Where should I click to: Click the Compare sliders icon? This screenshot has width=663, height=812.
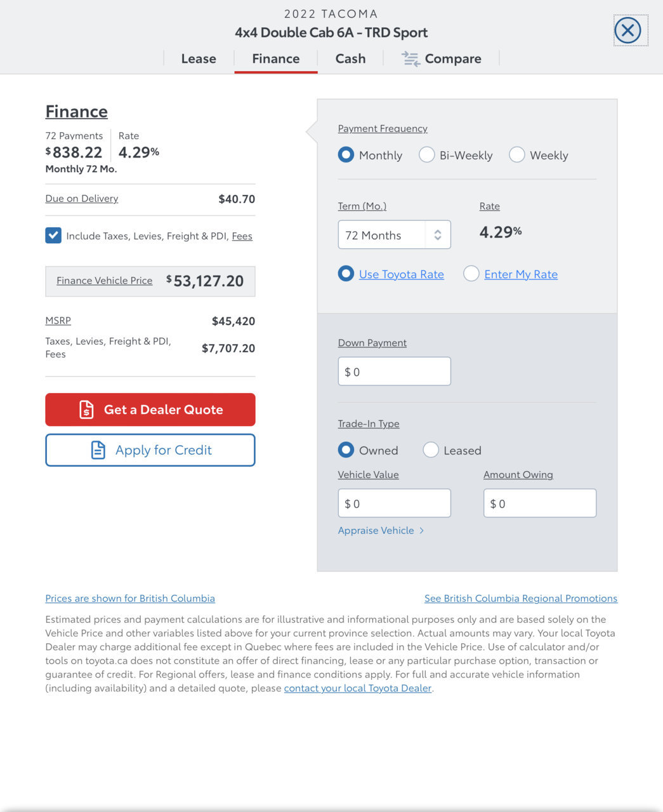(x=410, y=59)
